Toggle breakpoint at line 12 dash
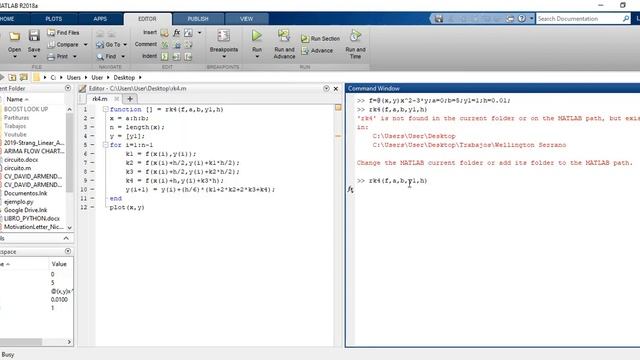Viewport: 640px width, 360px height. pos(92,207)
